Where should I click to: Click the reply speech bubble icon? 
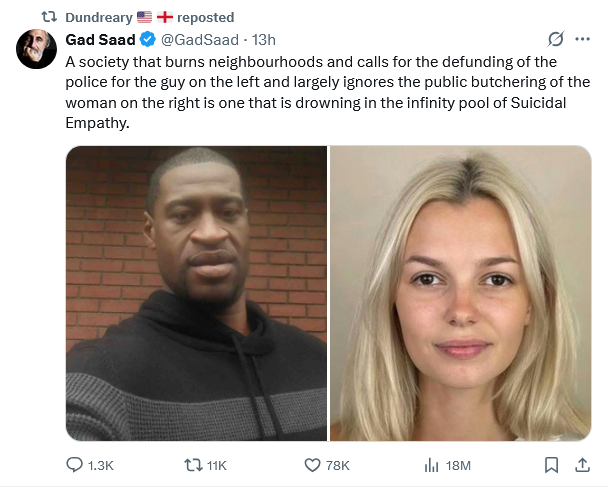click(x=75, y=465)
